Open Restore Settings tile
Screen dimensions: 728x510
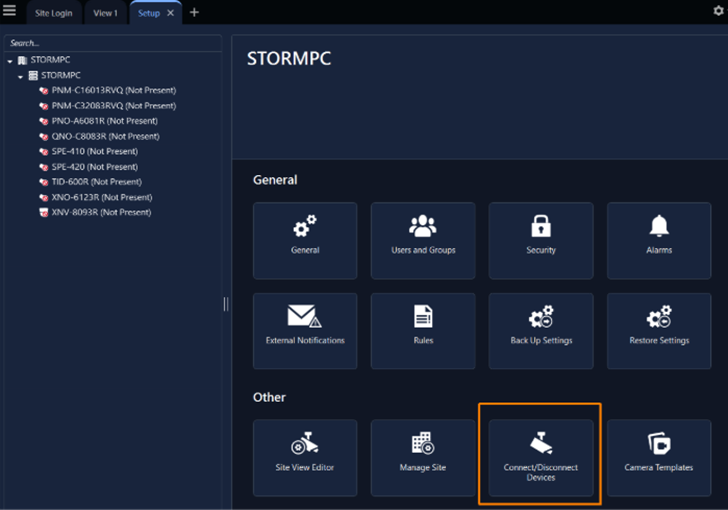point(659,330)
